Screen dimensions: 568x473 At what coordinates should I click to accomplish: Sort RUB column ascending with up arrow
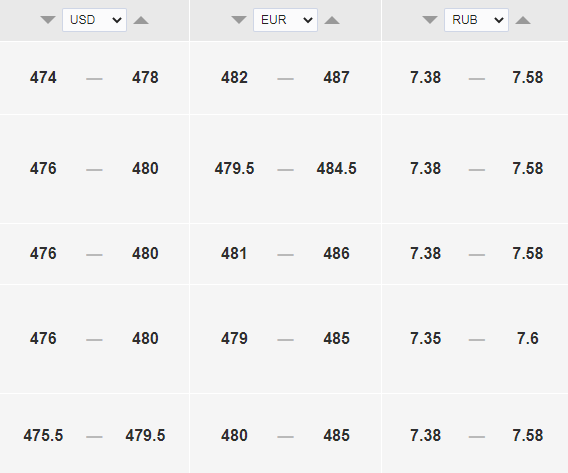point(523,20)
